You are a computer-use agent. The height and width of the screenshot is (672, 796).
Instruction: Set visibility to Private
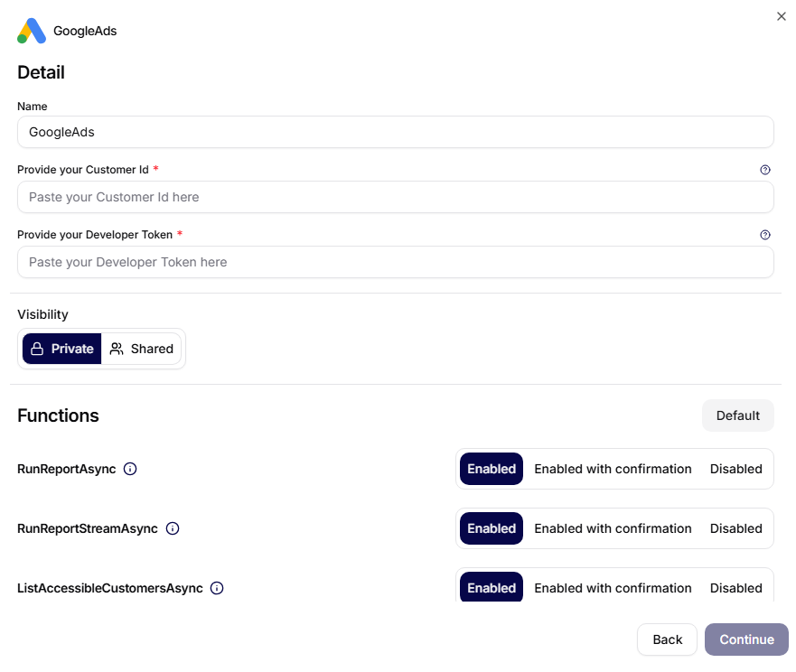tap(62, 349)
